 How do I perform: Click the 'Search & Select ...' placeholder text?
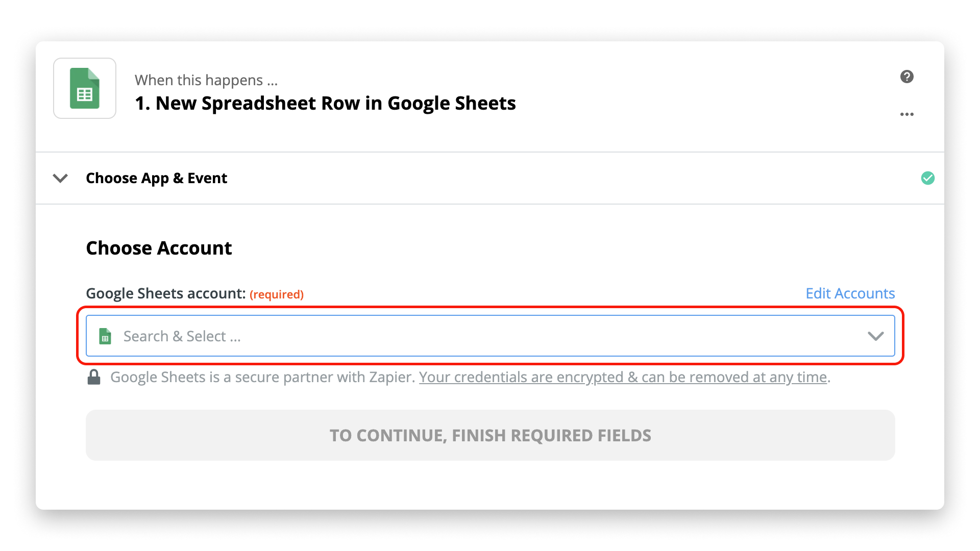pyautogui.click(x=182, y=336)
